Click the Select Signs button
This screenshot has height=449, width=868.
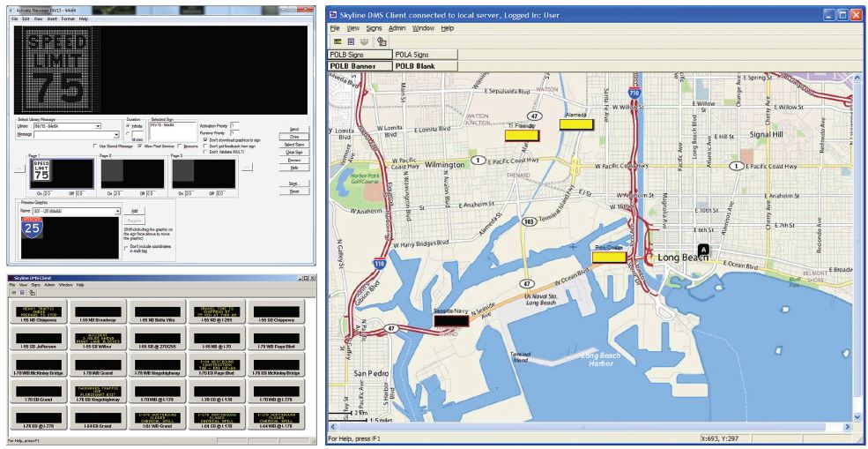(x=294, y=144)
